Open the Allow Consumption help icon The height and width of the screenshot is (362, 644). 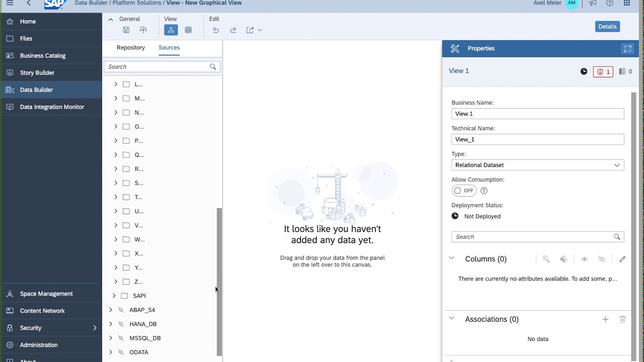484,191
